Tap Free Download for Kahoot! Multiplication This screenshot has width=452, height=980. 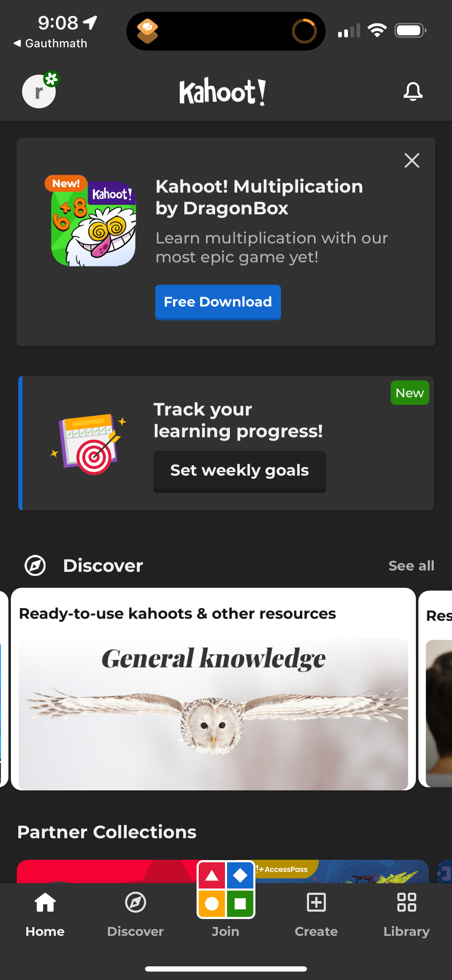tap(218, 302)
